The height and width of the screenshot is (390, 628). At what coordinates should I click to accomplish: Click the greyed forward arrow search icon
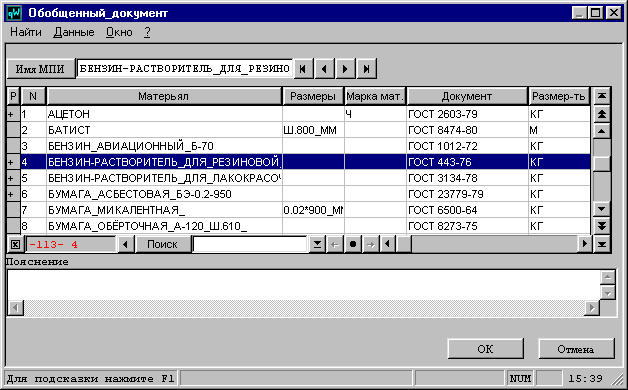[x=371, y=244]
